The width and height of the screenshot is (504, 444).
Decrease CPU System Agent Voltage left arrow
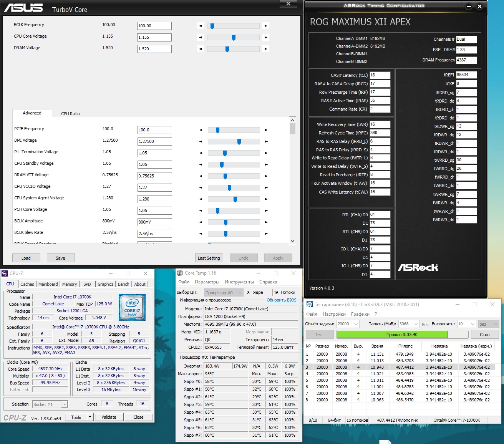(201, 199)
